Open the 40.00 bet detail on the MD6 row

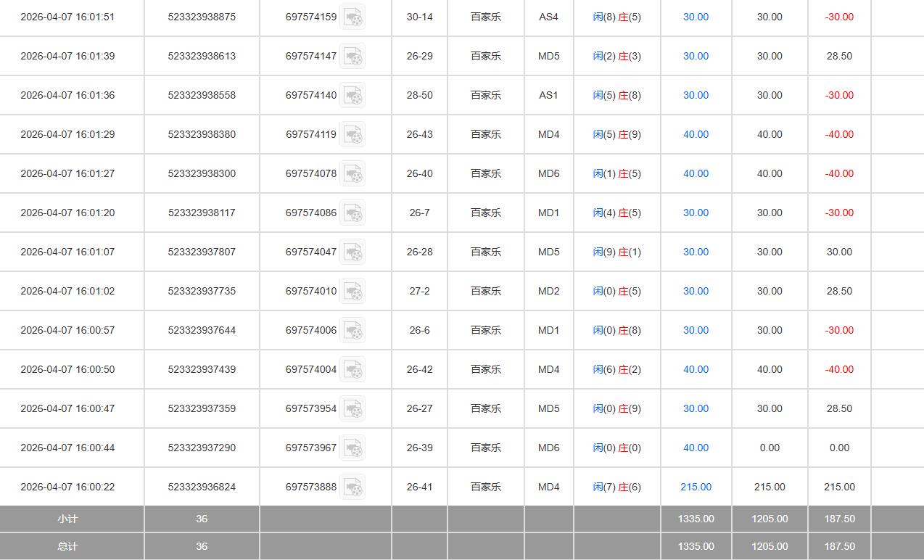click(696, 173)
